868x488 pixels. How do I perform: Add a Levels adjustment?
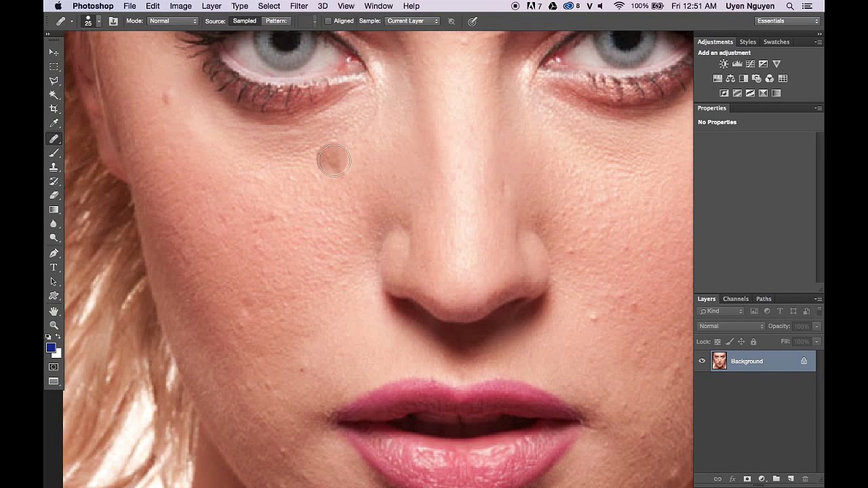point(737,64)
